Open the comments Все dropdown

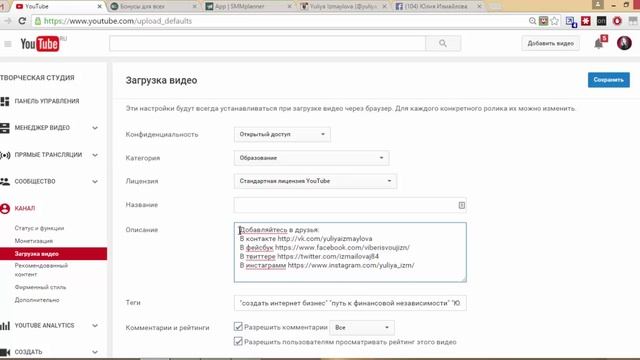coord(362,327)
